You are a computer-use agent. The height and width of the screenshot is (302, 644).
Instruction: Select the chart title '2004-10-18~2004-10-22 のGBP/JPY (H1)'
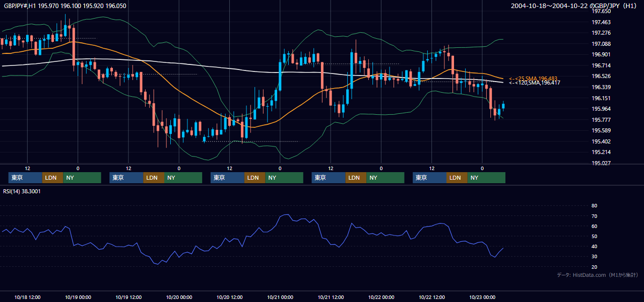[574, 6]
